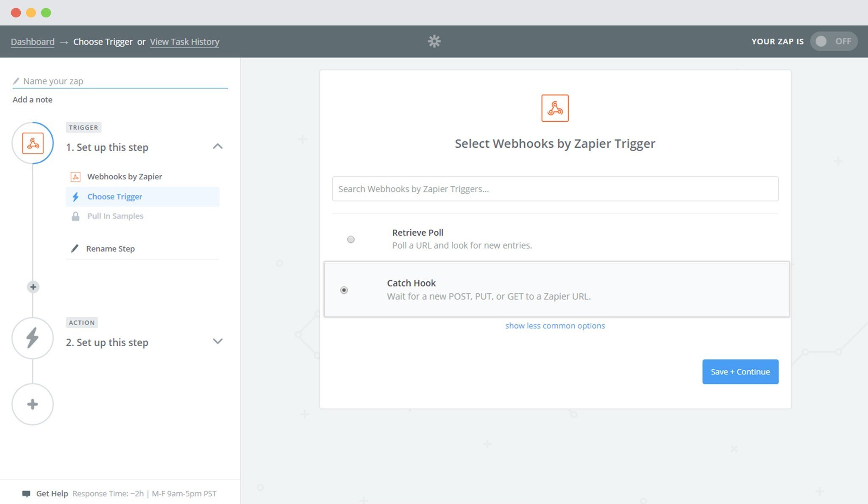Click the lock icon beside Pull In Samples

pyautogui.click(x=75, y=216)
